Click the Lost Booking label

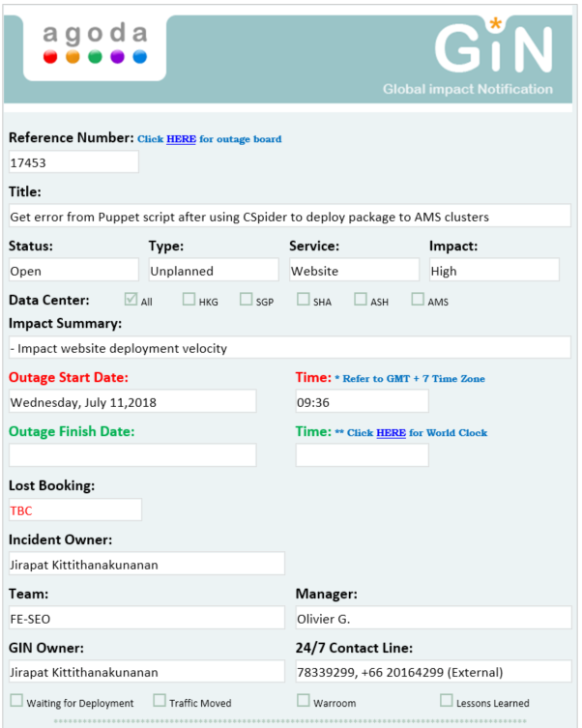52,485
